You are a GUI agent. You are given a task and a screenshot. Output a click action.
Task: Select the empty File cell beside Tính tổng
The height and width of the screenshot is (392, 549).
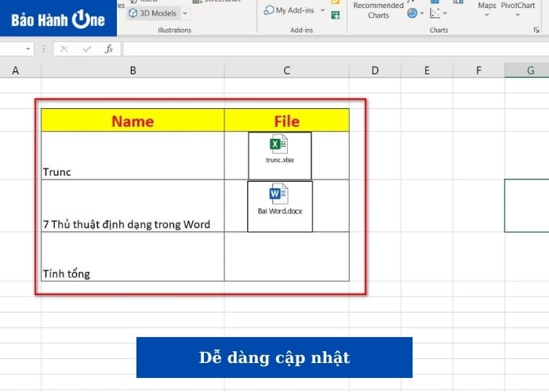tap(287, 256)
